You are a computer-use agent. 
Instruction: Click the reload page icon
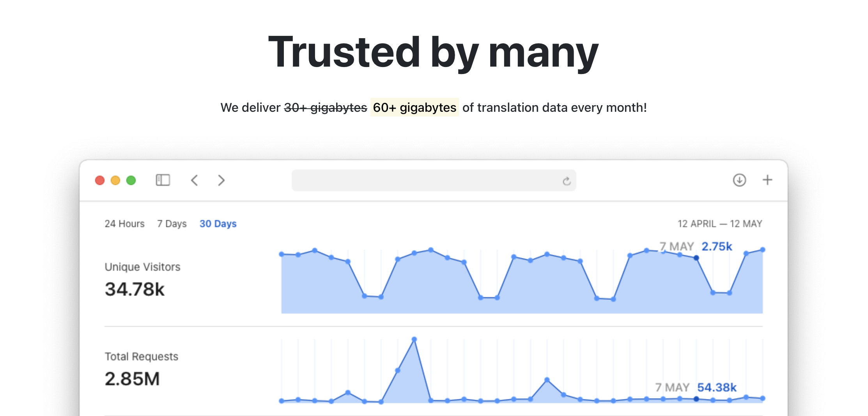567,181
